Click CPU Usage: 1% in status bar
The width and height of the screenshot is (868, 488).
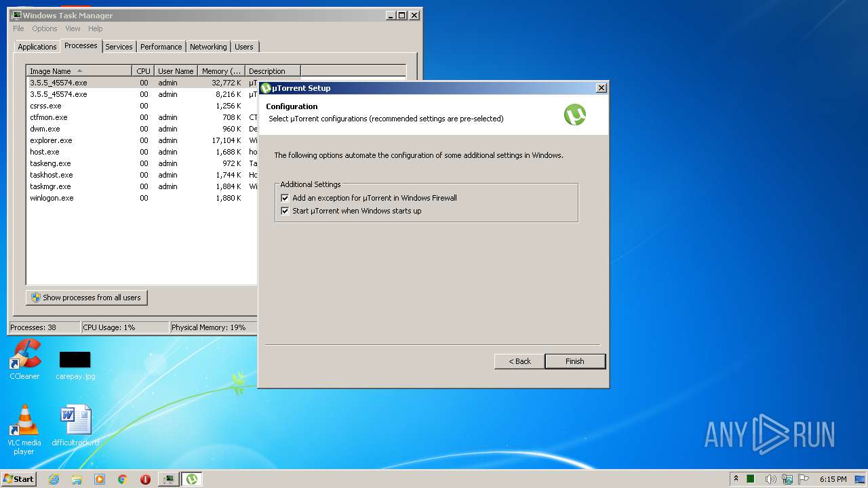point(125,327)
